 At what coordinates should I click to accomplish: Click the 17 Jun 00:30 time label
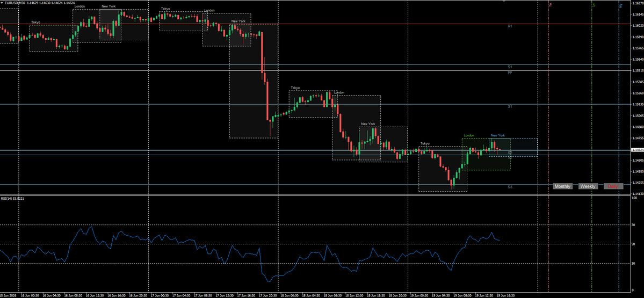160,295
